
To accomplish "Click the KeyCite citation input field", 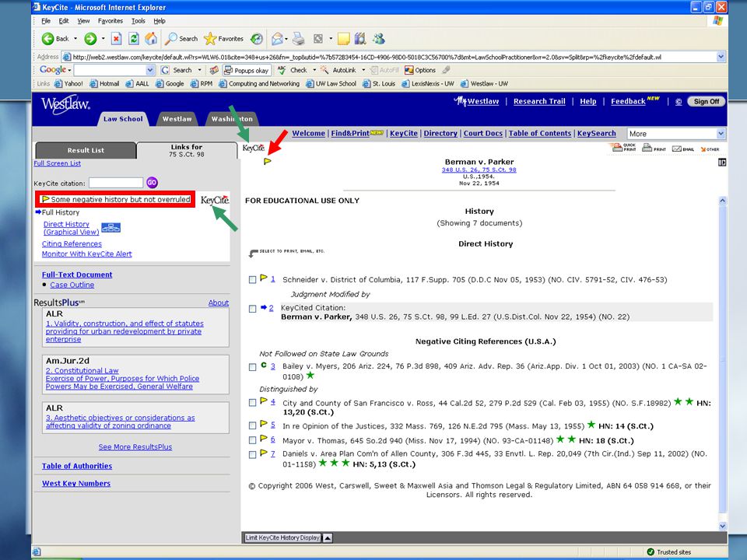I will (x=116, y=183).
